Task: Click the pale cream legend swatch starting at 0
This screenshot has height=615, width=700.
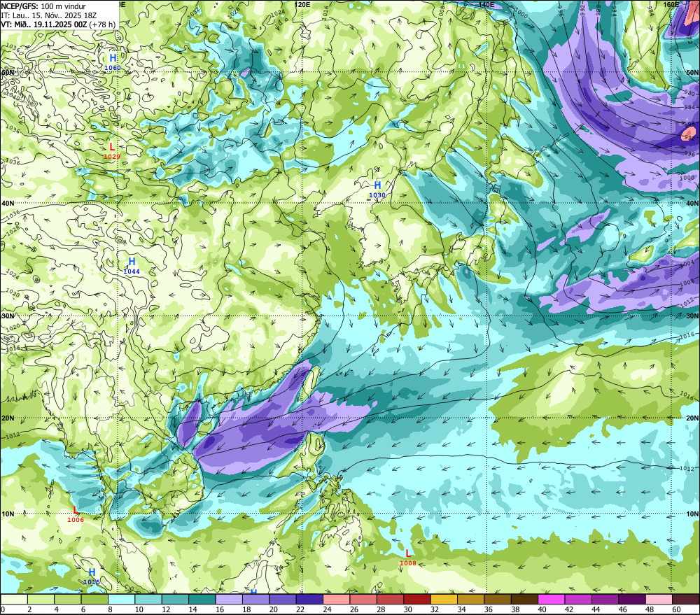Action: click(14, 600)
